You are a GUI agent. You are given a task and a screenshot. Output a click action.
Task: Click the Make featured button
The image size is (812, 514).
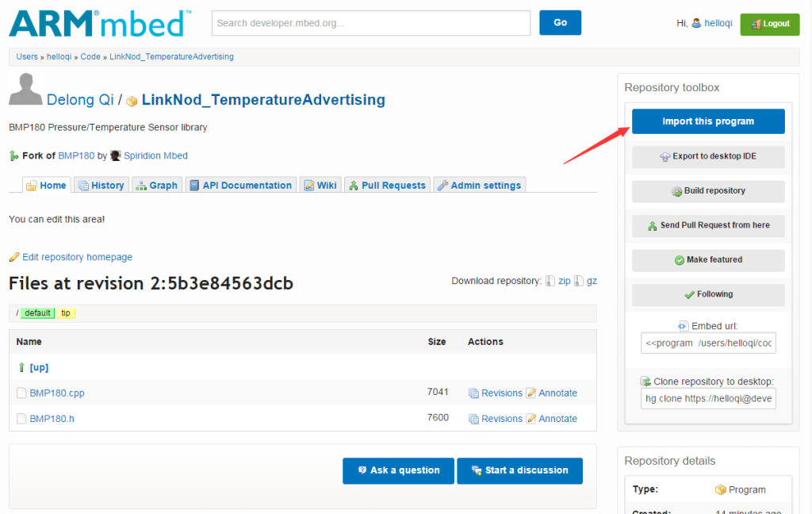pos(708,260)
